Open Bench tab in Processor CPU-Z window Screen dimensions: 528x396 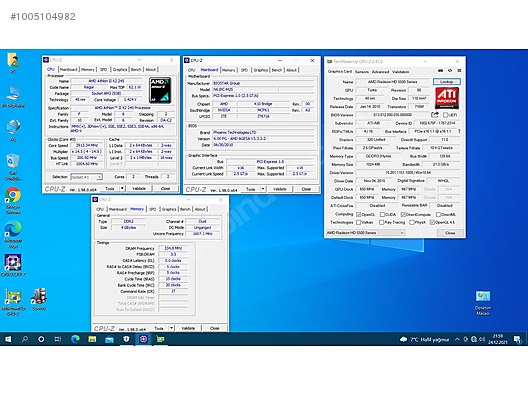pyautogui.click(x=136, y=69)
